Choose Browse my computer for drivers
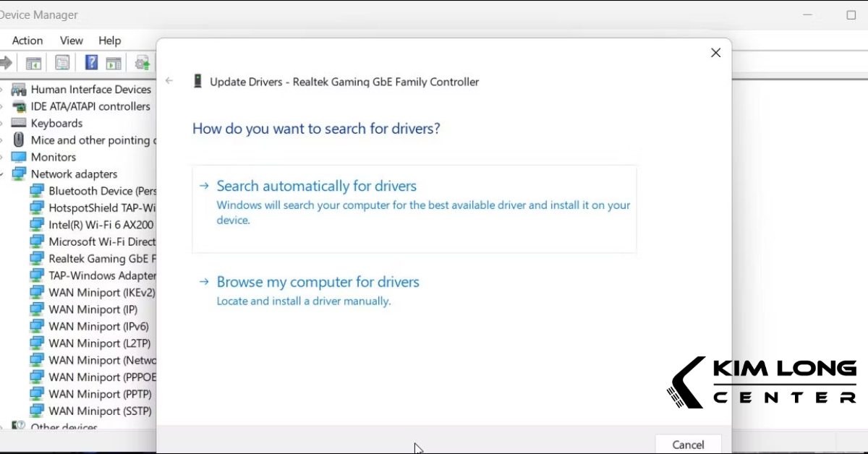This screenshot has height=454, width=868. [x=318, y=282]
